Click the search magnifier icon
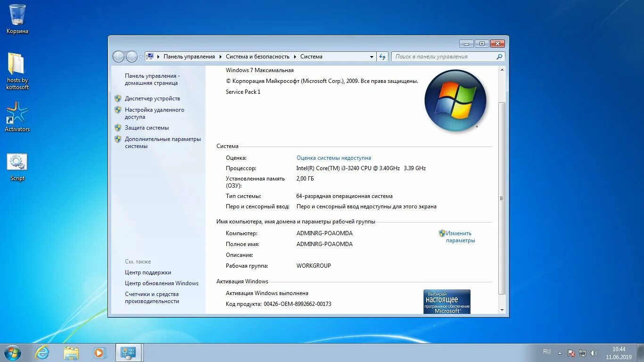 click(x=499, y=57)
